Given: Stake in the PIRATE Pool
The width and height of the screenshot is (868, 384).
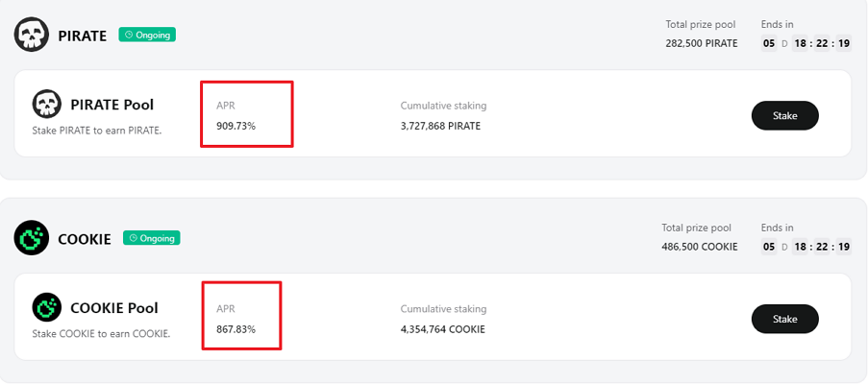Looking at the screenshot, I should click(x=785, y=115).
